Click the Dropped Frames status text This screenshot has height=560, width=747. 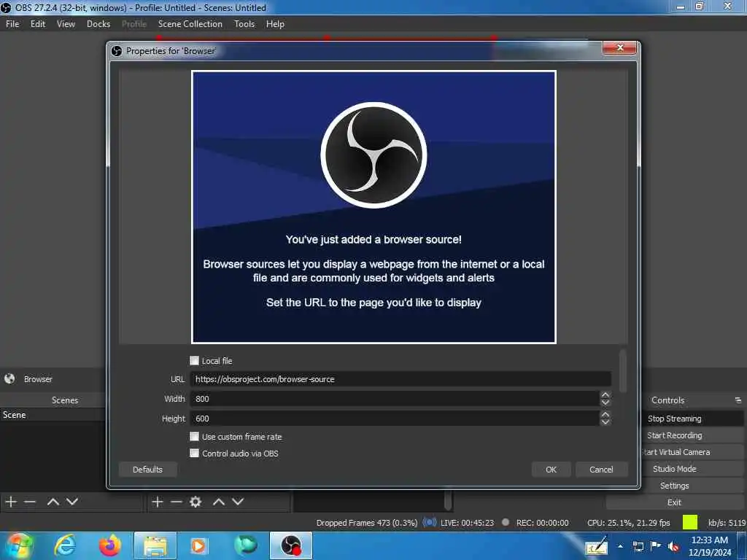pos(367,522)
